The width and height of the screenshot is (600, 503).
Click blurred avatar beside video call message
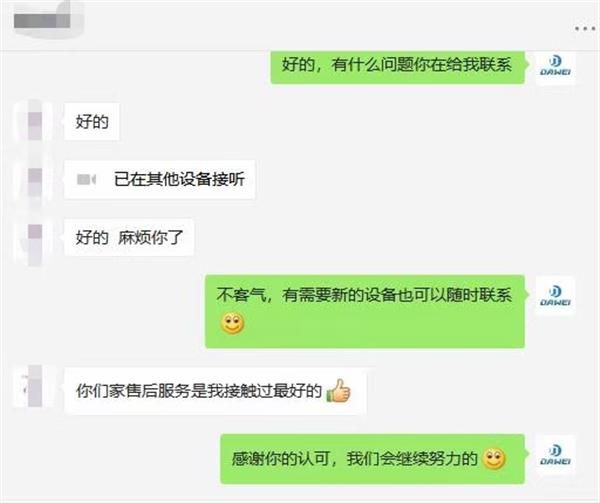34,180
